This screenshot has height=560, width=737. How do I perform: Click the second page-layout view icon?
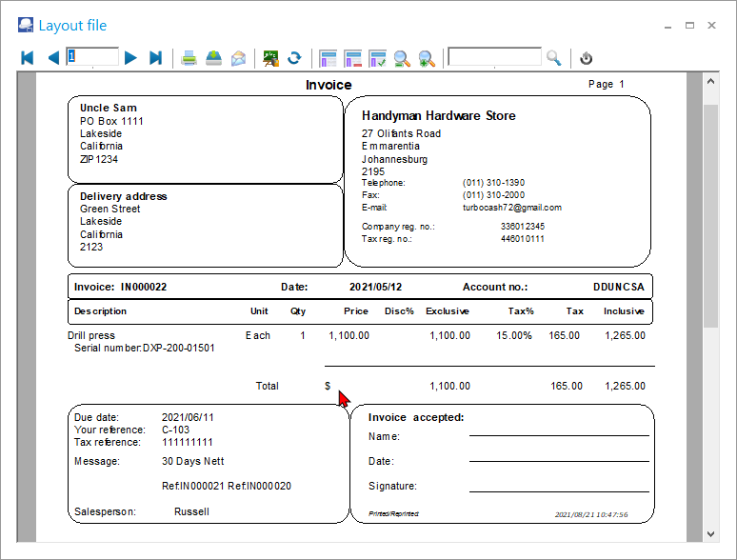click(353, 58)
